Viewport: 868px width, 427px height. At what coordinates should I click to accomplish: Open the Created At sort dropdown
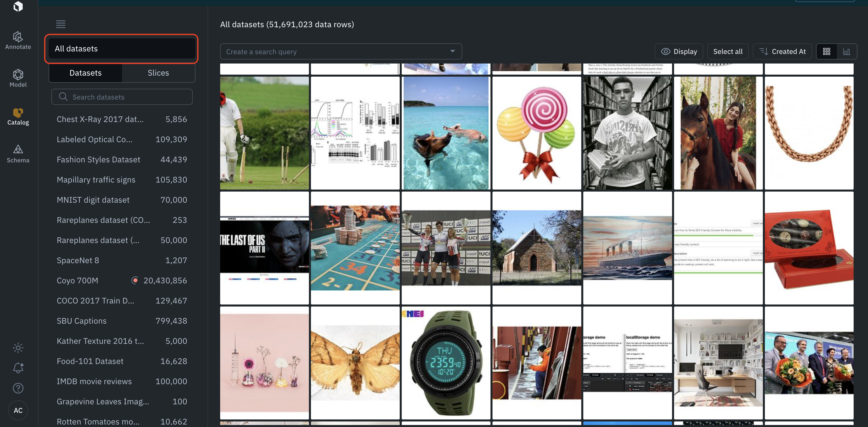pos(782,51)
